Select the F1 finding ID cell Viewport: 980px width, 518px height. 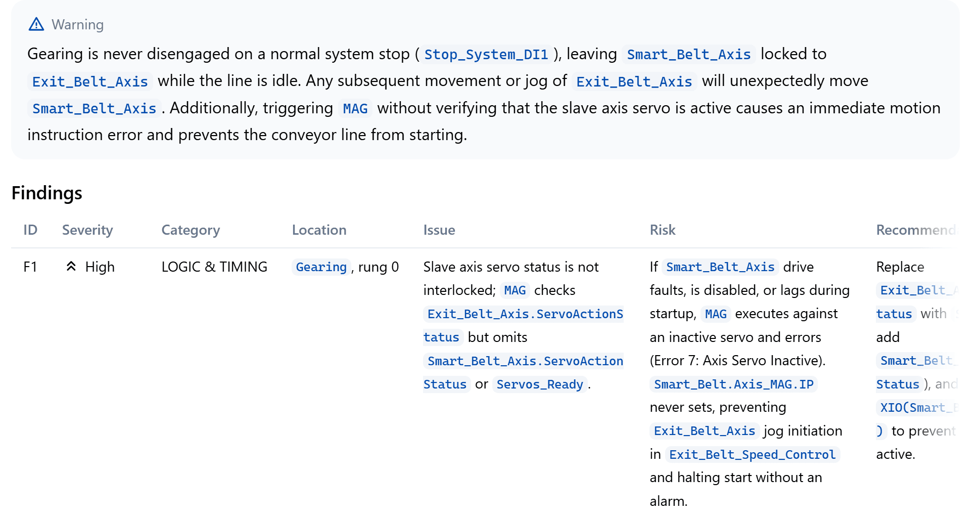pos(30,267)
